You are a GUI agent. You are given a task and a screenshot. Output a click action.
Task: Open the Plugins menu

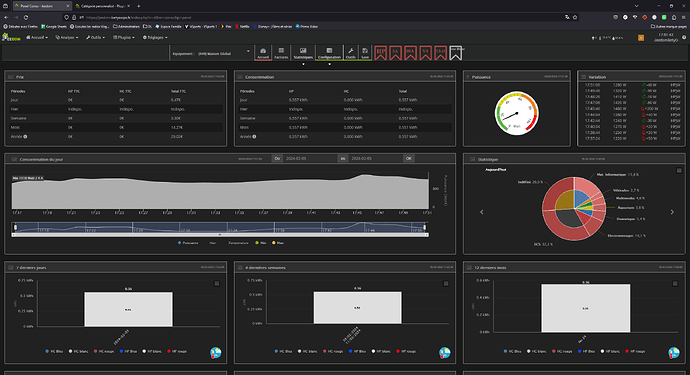coord(124,37)
